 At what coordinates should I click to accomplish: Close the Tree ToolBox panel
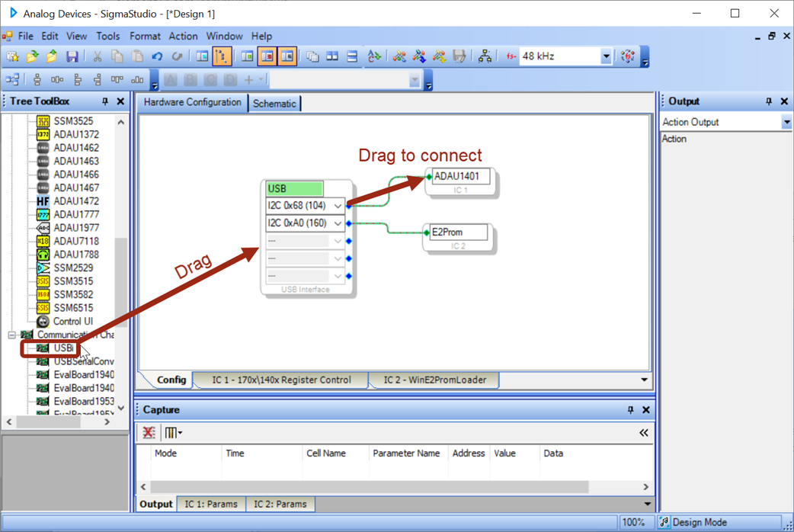(x=120, y=101)
